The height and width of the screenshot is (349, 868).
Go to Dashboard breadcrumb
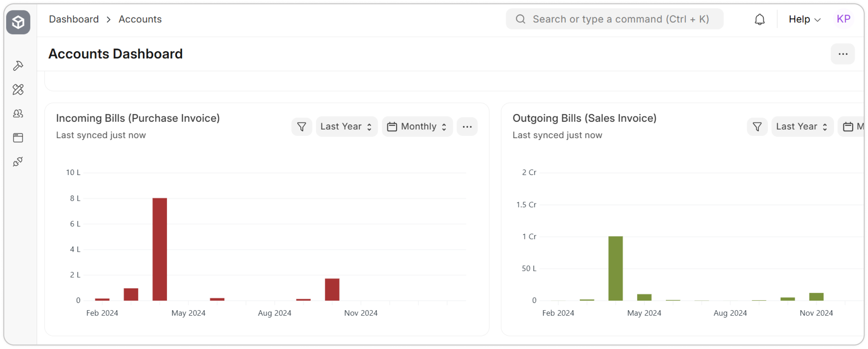click(74, 19)
